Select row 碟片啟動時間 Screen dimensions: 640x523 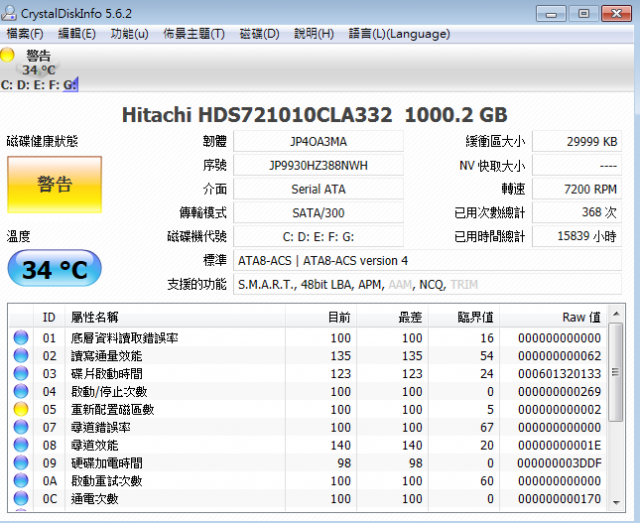[308, 373]
